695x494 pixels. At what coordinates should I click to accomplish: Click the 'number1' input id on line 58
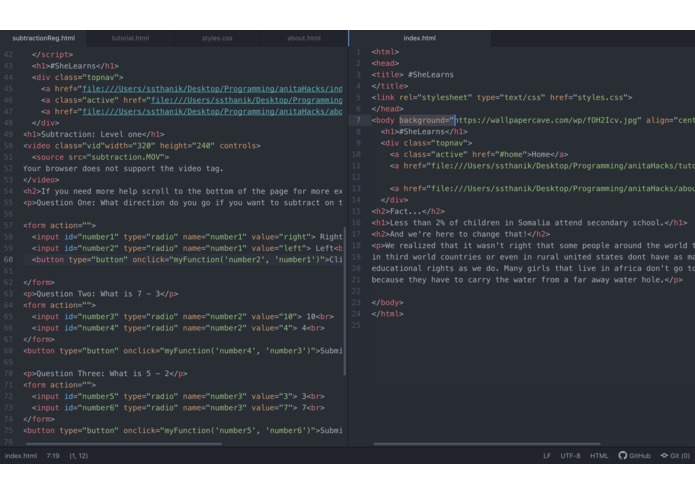point(98,237)
